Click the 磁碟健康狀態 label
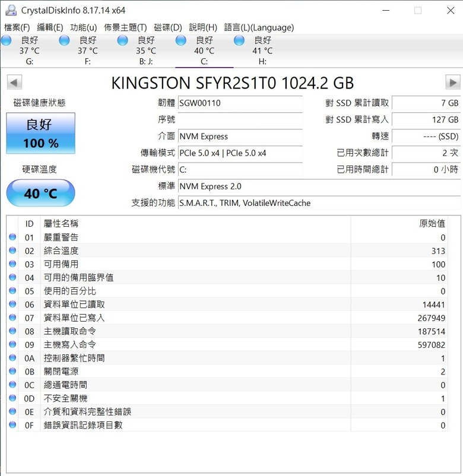The width and height of the screenshot is (463, 476). 39,103
